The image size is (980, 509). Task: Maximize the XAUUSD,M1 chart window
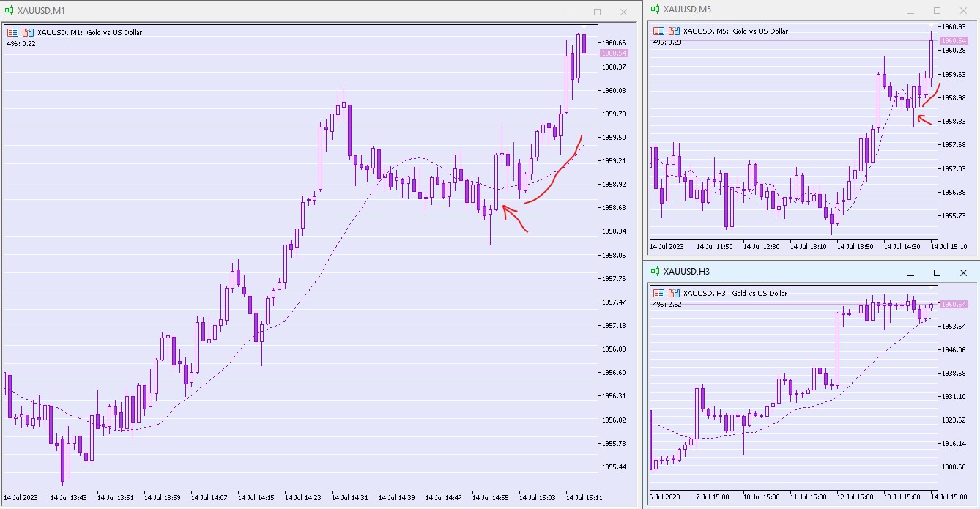[597, 12]
